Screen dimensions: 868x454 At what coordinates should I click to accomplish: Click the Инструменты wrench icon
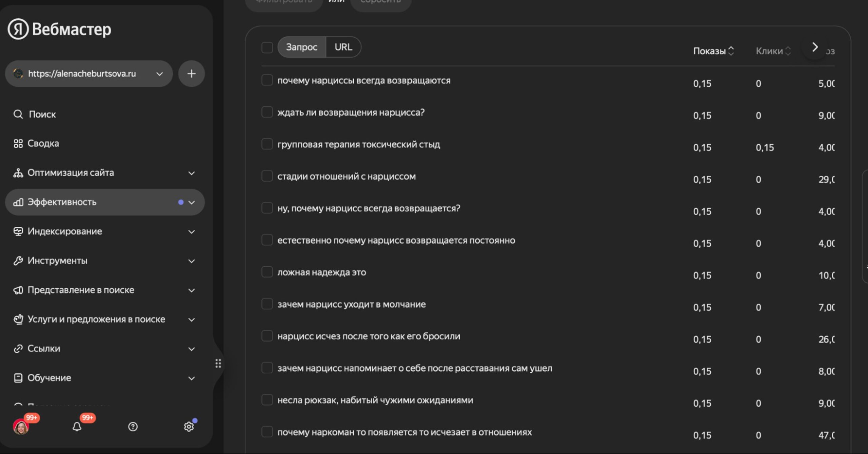[18, 261]
